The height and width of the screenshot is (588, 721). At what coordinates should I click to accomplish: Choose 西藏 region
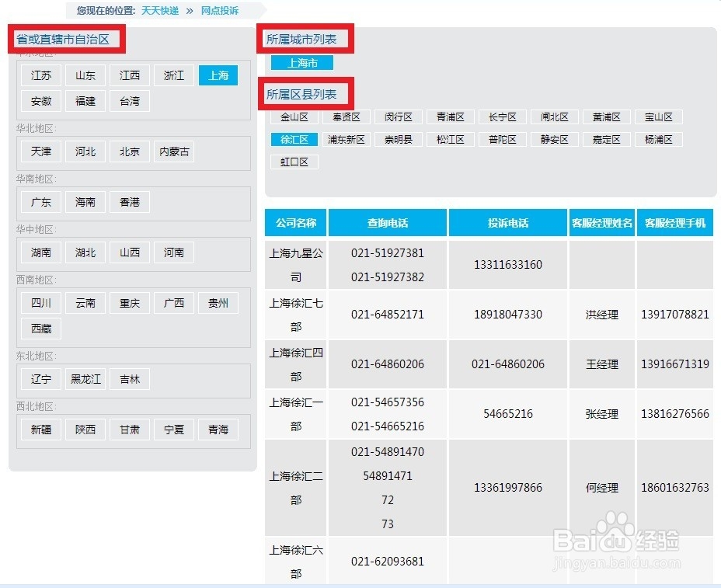click(x=41, y=329)
